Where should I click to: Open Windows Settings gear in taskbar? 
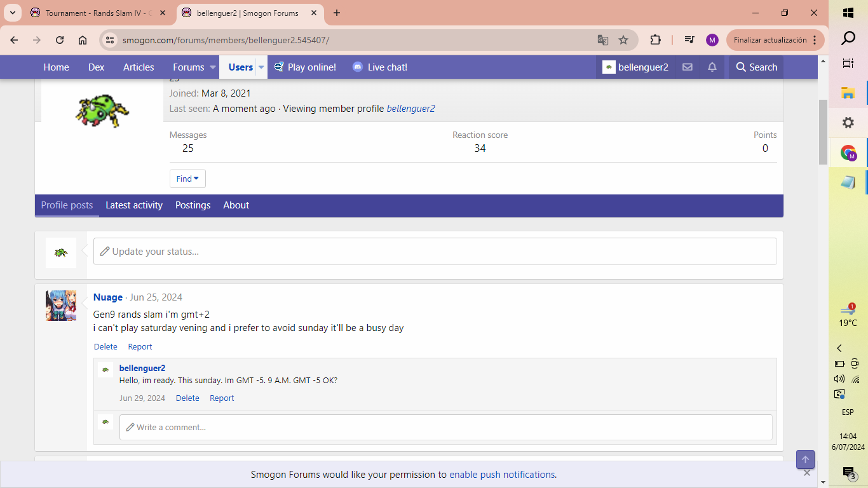[848, 123]
